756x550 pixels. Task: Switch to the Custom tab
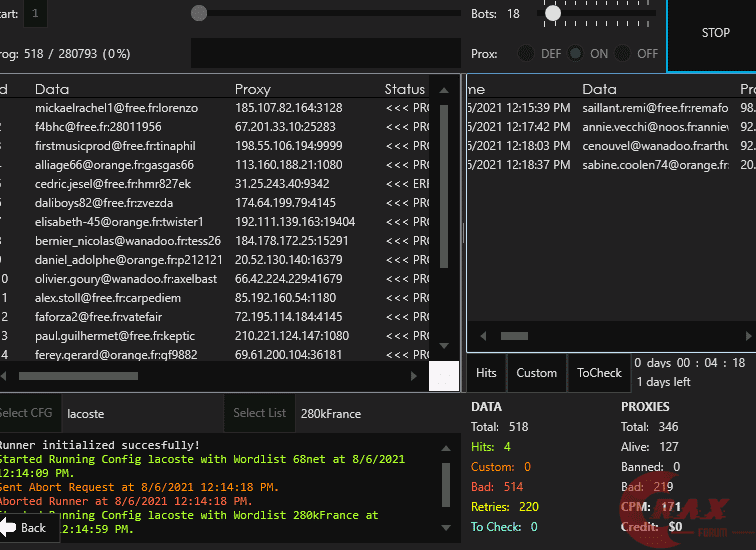(537, 373)
